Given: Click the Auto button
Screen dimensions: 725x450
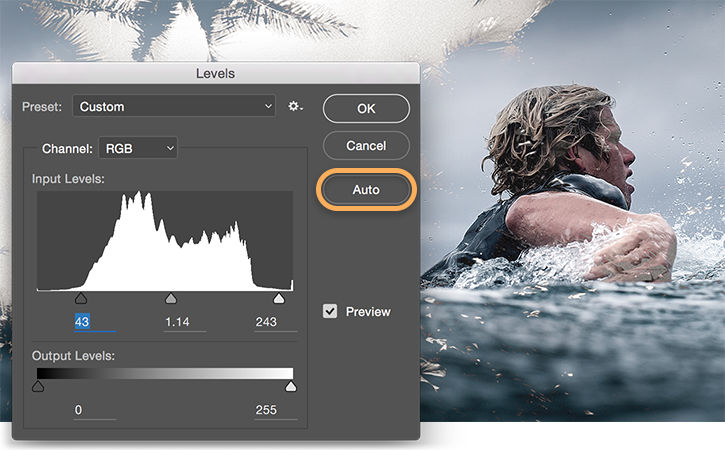Looking at the screenshot, I should click(366, 190).
